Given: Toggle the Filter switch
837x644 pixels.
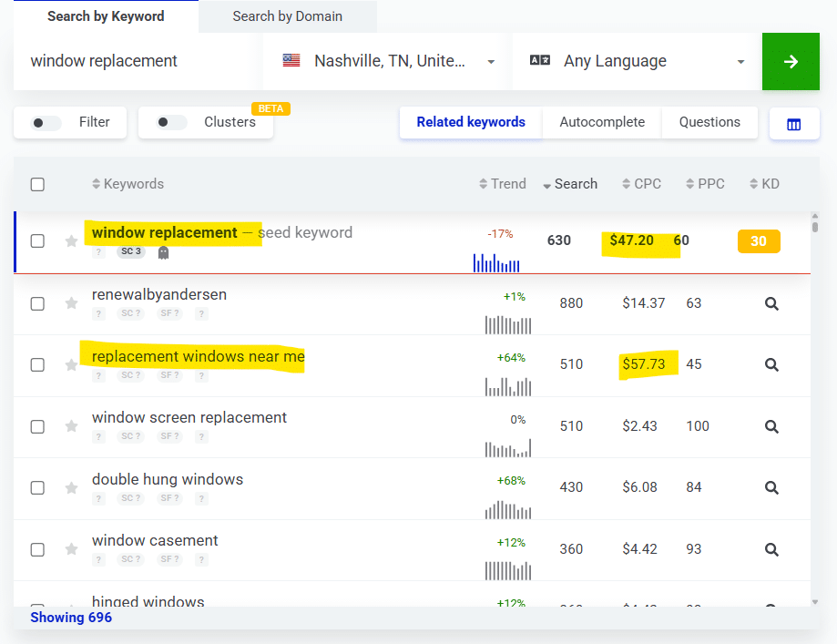Looking at the screenshot, I should [x=46, y=123].
